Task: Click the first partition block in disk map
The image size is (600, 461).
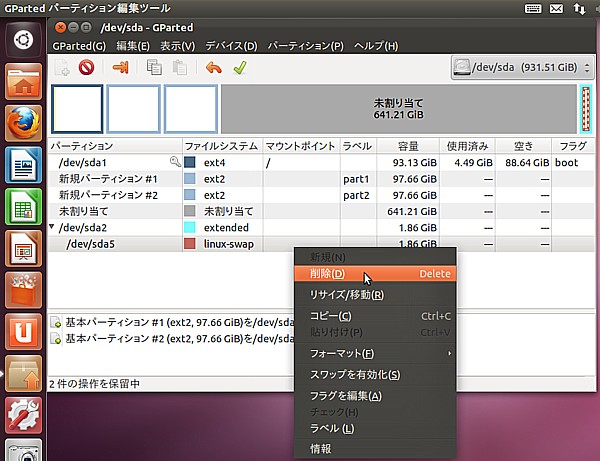Action: click(77, 109)
